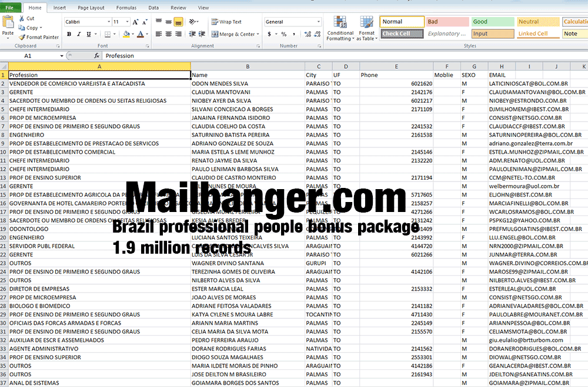
Task: Open text orientation options
Action: click(x=193, y=22)
